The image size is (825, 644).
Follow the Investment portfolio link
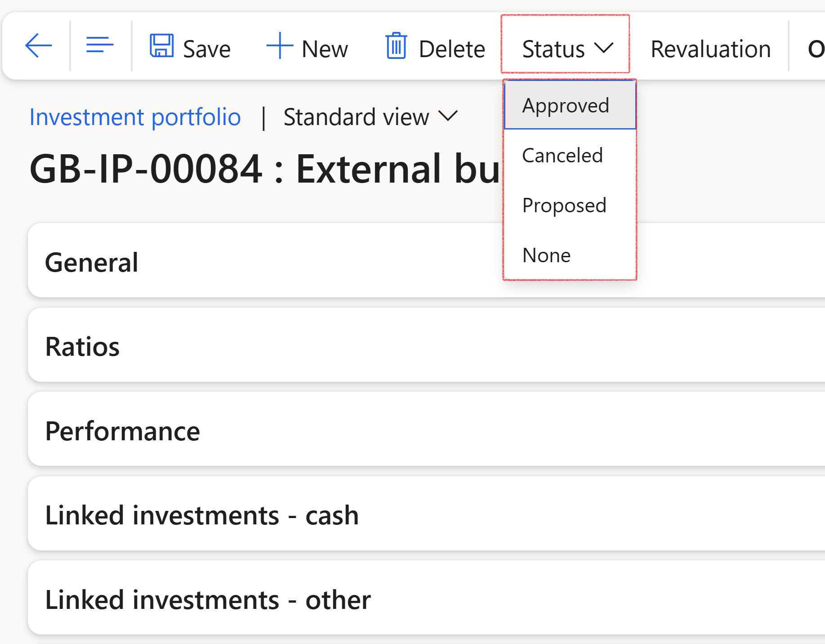pyautogui.click(x=135, y=117)
